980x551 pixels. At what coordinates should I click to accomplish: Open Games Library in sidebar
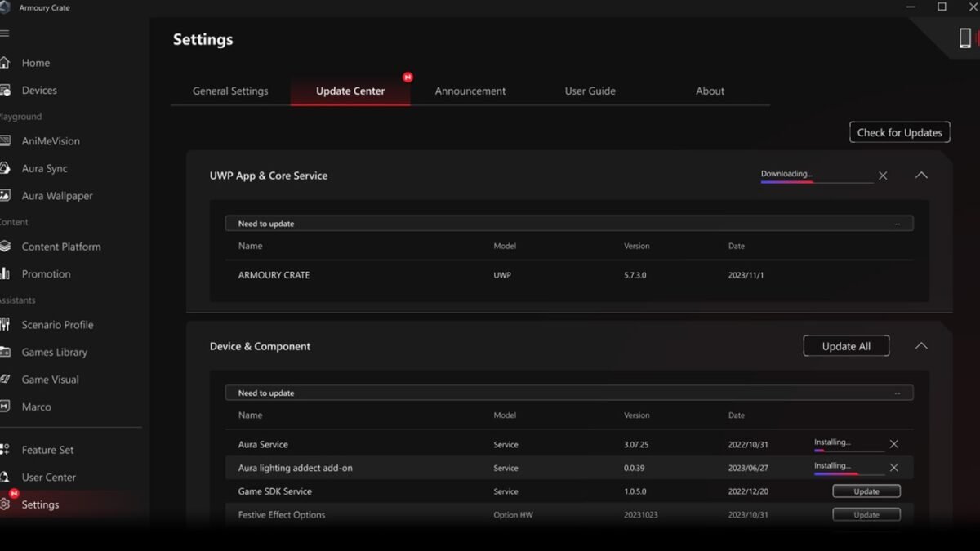(55, 352)
